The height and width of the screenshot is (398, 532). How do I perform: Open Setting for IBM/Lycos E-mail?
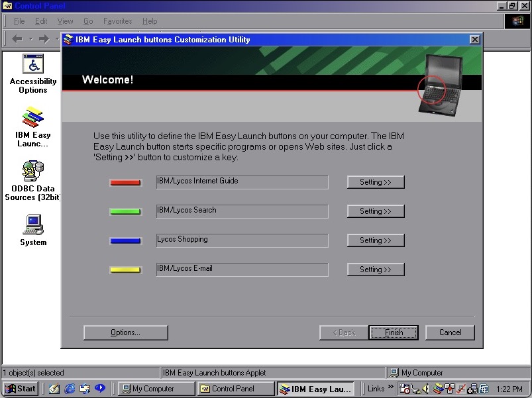[375, 270]
